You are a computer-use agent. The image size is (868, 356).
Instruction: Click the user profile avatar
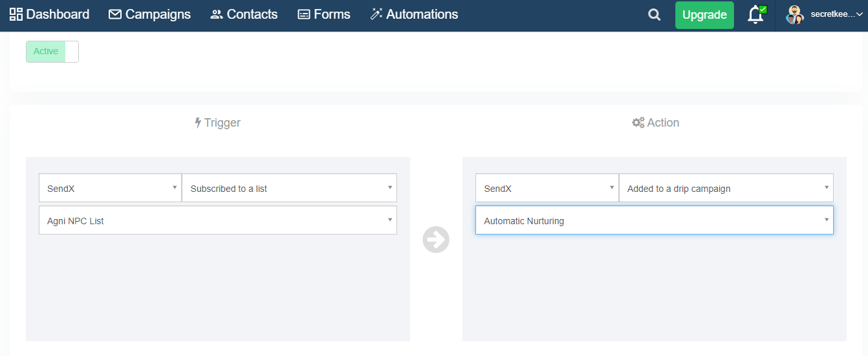(x=794, y=15)
